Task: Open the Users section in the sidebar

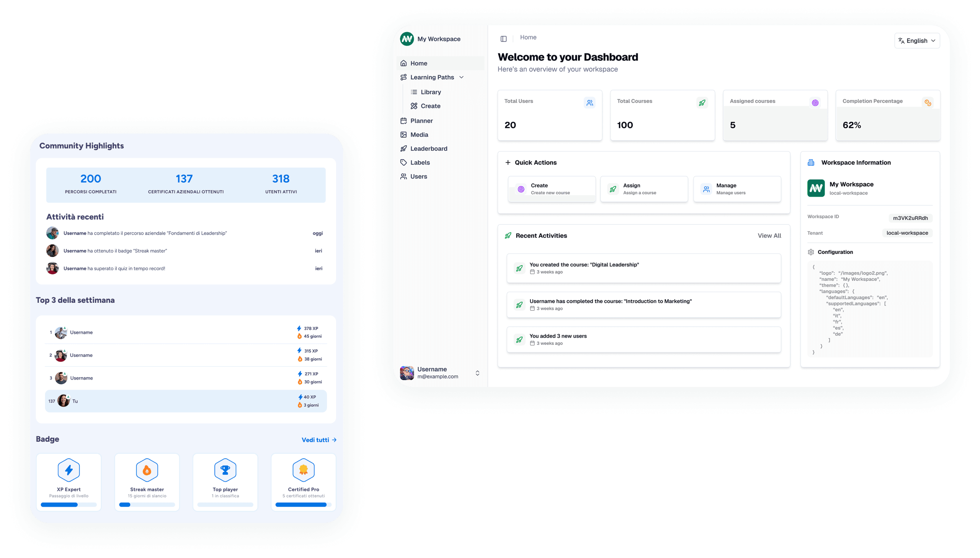Action: 419,176
